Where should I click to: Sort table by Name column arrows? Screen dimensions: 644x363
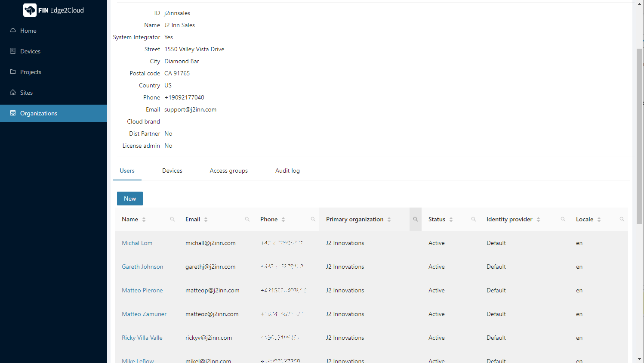coord(144,220)
